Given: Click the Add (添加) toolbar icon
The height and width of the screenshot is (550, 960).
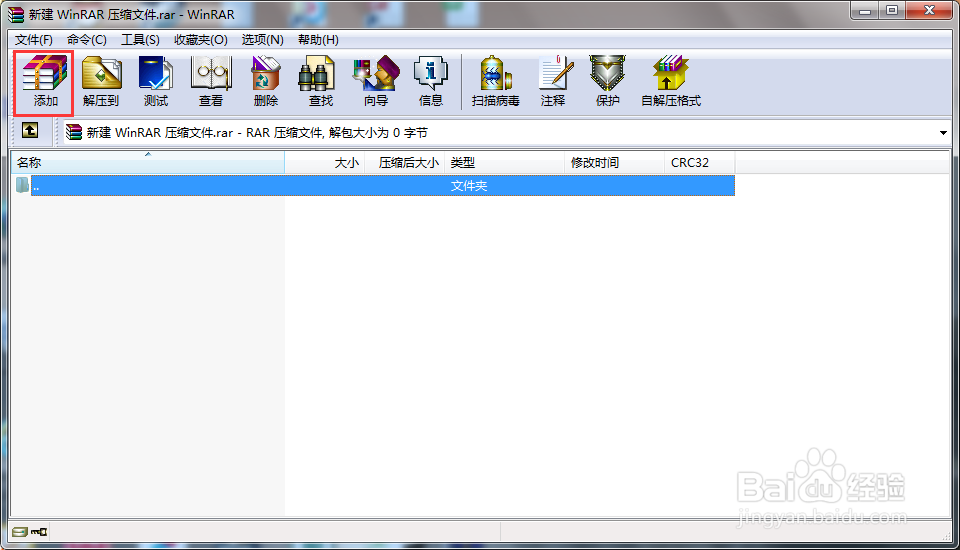Looking at the screenshot, I should [44, 82].
